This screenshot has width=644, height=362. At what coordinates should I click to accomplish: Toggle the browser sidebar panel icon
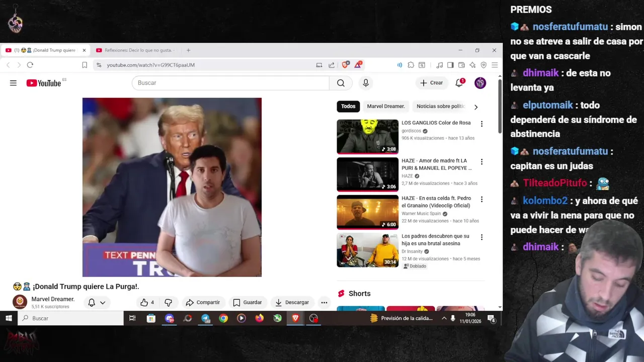click(x=450, y=65)
